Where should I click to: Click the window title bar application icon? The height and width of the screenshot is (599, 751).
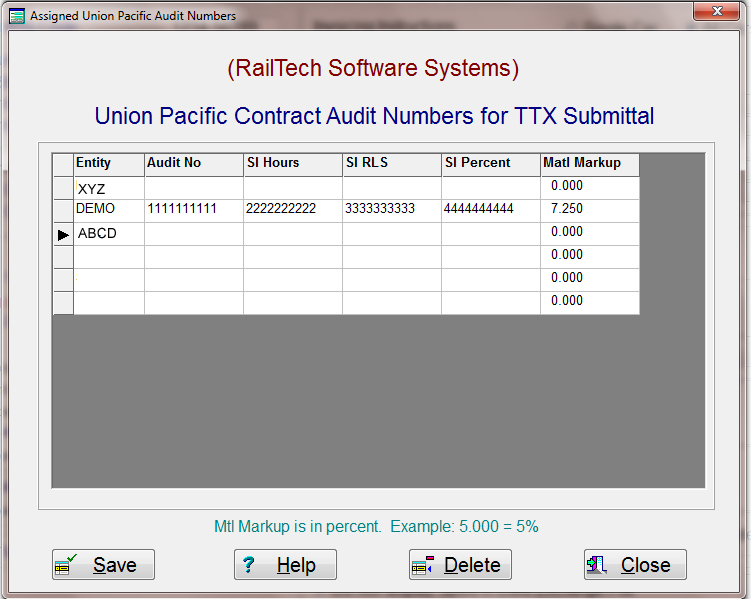tap(16, 16)
